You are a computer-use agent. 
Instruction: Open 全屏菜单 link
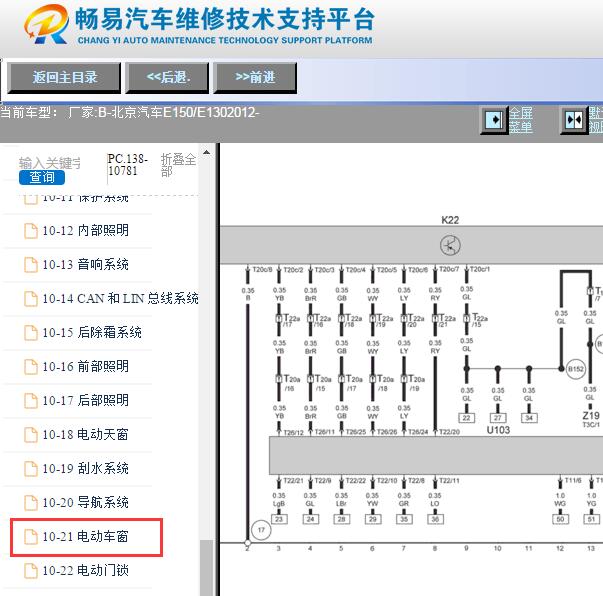pos(521,120)
